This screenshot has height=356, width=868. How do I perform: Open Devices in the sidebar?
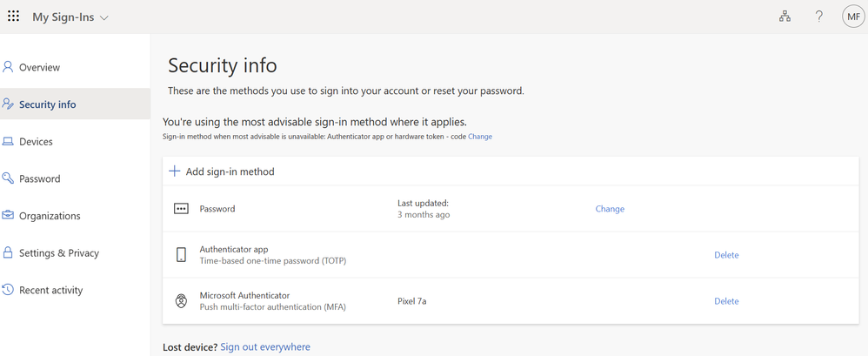(36, 142)
